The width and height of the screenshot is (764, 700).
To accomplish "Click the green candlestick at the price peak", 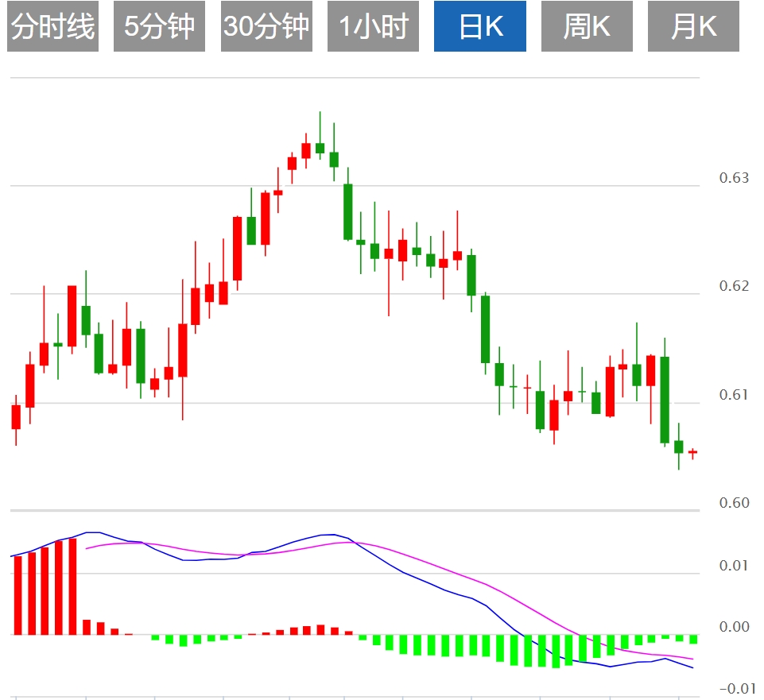I will (320, 147).
